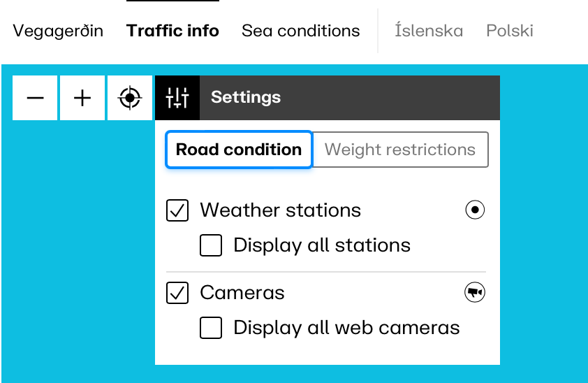Open the Sea conditions menu item
Image resolution: width=588 pixels, height=383 pixels.
coord(300,31)
